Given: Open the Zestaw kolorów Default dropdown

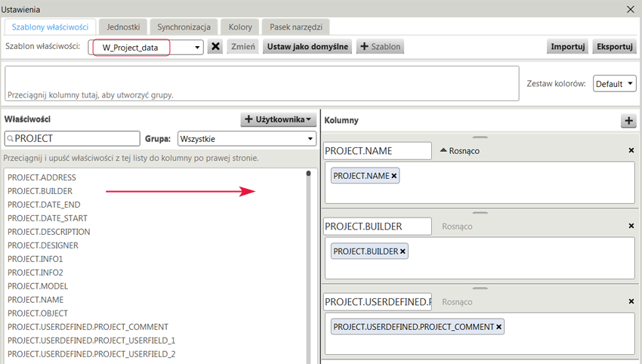Looking at the screenshot, I should (x=615, y=84).
